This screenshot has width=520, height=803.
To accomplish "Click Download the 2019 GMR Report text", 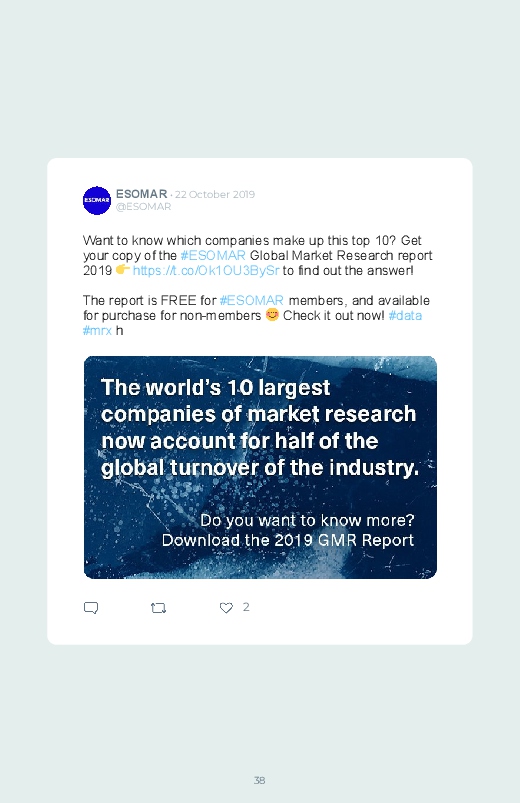I will click(288, 540).
